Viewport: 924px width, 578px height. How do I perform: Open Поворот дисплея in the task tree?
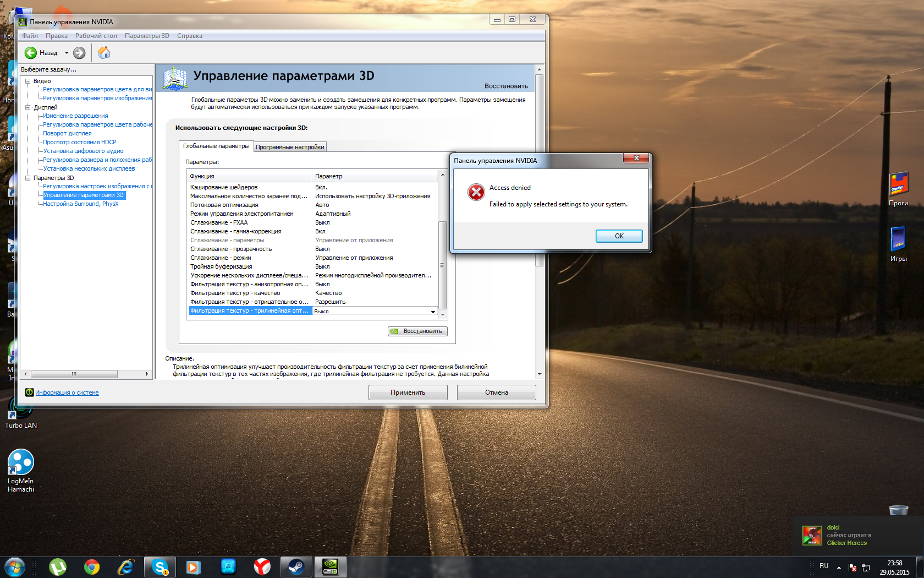(67, 133)
